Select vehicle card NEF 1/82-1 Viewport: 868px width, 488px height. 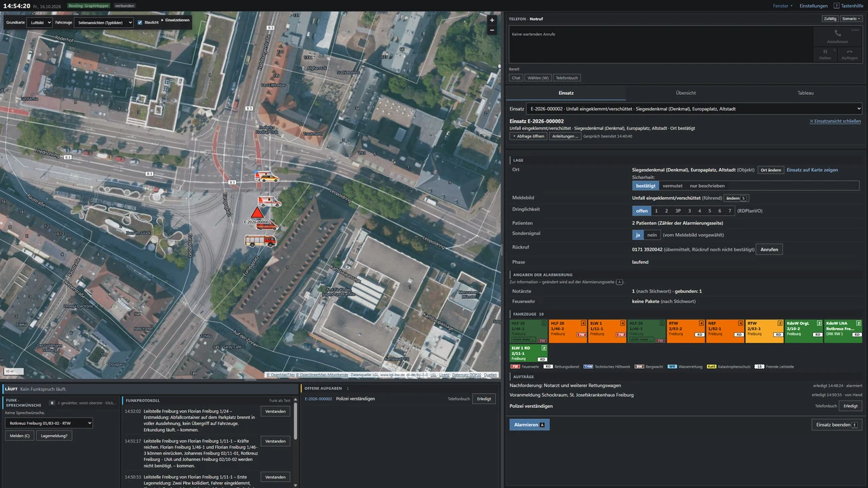726,331
